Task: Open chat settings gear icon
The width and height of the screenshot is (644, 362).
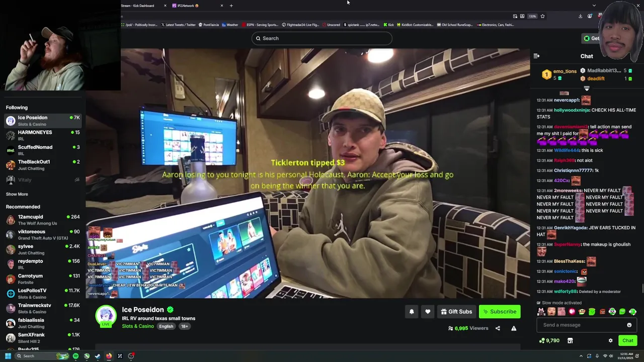Action: (611, 341)
